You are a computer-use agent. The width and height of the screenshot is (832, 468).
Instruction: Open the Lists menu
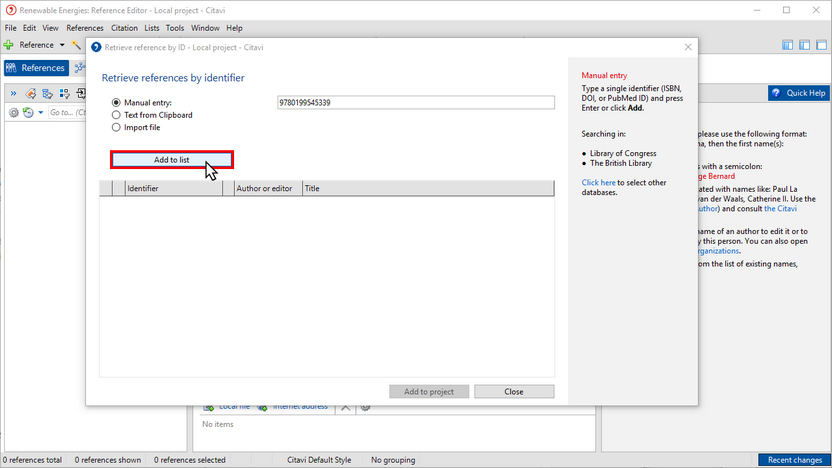(152, 28)
